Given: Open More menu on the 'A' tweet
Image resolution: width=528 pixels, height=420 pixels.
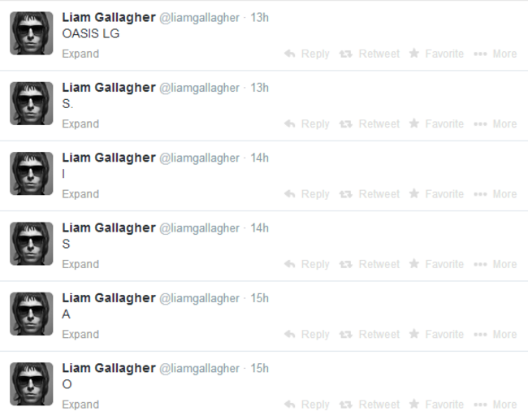Looking at the screenshot, I should [495, 335].
